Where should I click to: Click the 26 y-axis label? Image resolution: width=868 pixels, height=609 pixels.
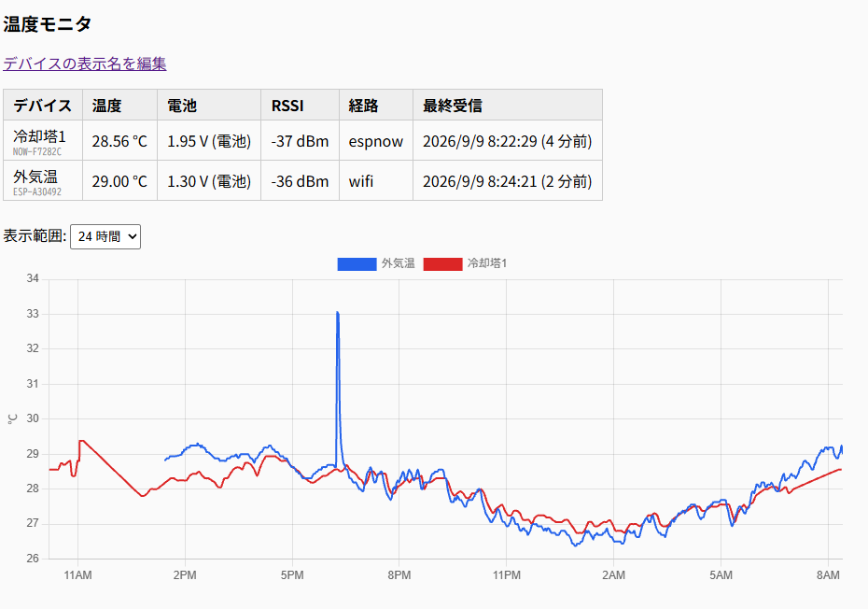[33, 559]
